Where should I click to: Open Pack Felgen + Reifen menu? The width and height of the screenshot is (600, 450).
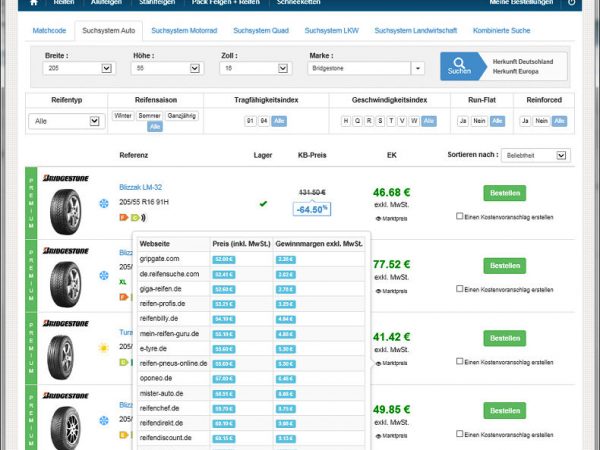click(226, 2)
